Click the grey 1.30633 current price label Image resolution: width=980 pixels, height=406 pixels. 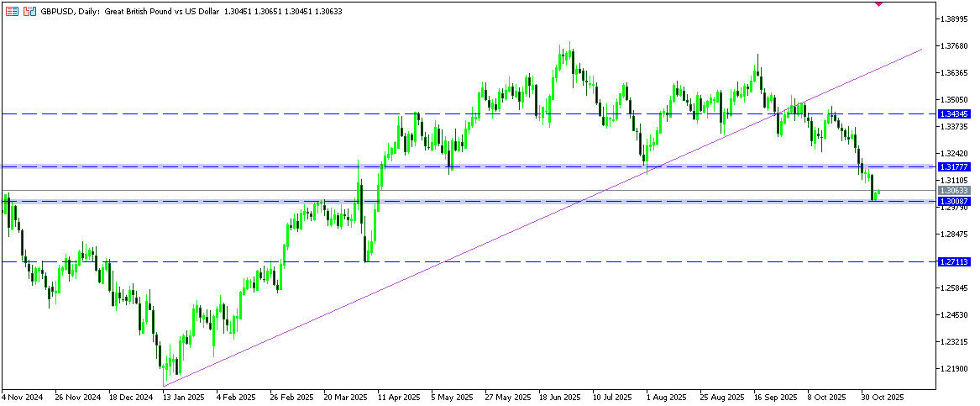[954, 192]
